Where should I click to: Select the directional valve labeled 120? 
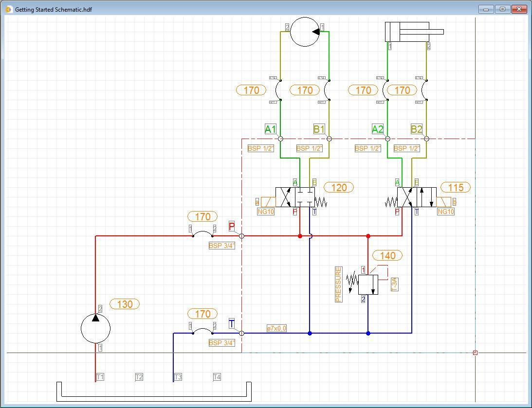tap(294, 196)
